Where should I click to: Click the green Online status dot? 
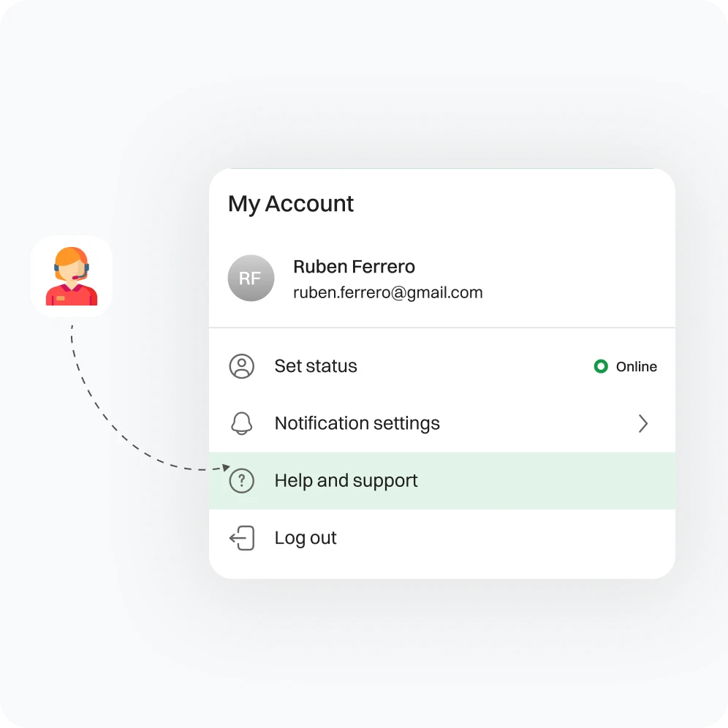[x=601, y=366]
